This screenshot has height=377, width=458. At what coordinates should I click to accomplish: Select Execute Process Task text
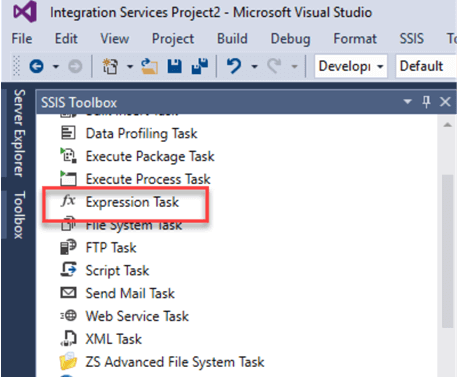coord(148,179)
